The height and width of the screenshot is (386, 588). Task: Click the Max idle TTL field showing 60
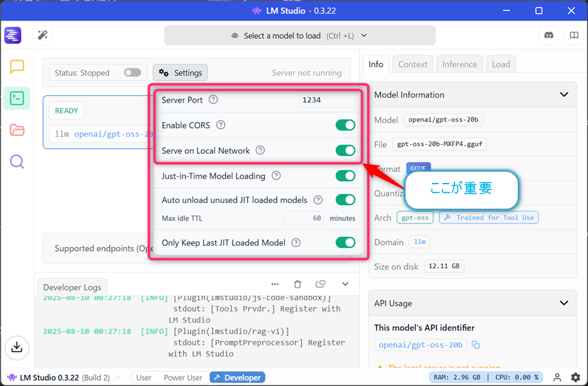(x=303, y=218)
